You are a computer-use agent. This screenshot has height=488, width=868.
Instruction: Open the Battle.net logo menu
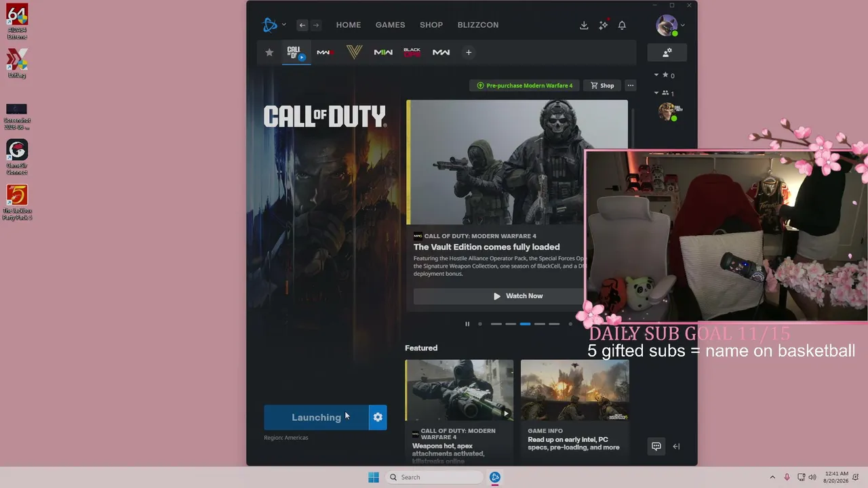[x=270, y=25]
